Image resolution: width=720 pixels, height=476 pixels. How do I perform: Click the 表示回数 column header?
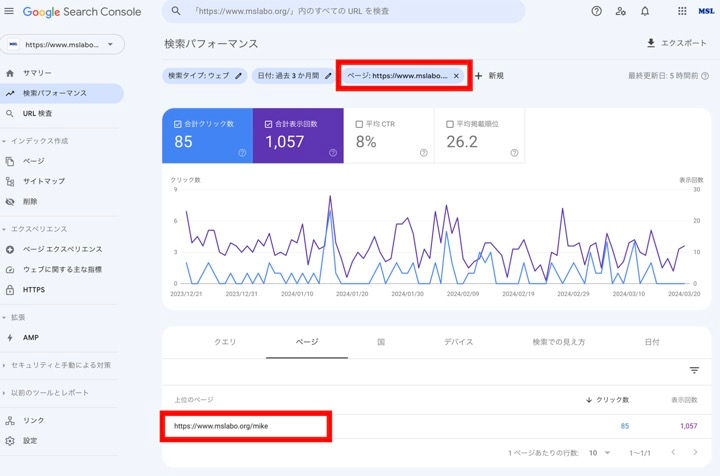(x=684, y=400)
